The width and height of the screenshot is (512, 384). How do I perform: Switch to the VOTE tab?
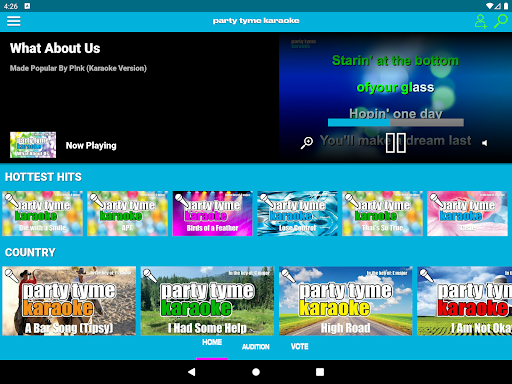[x=300, y=347]
